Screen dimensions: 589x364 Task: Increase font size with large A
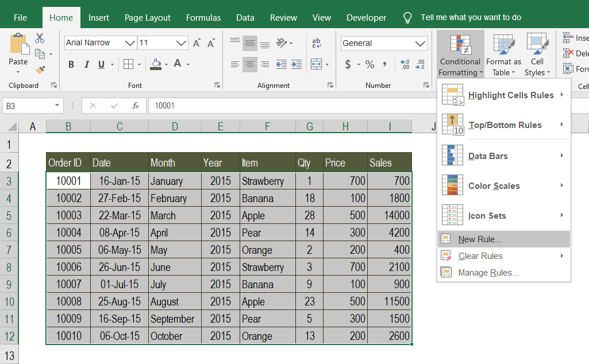coord(197,43)
